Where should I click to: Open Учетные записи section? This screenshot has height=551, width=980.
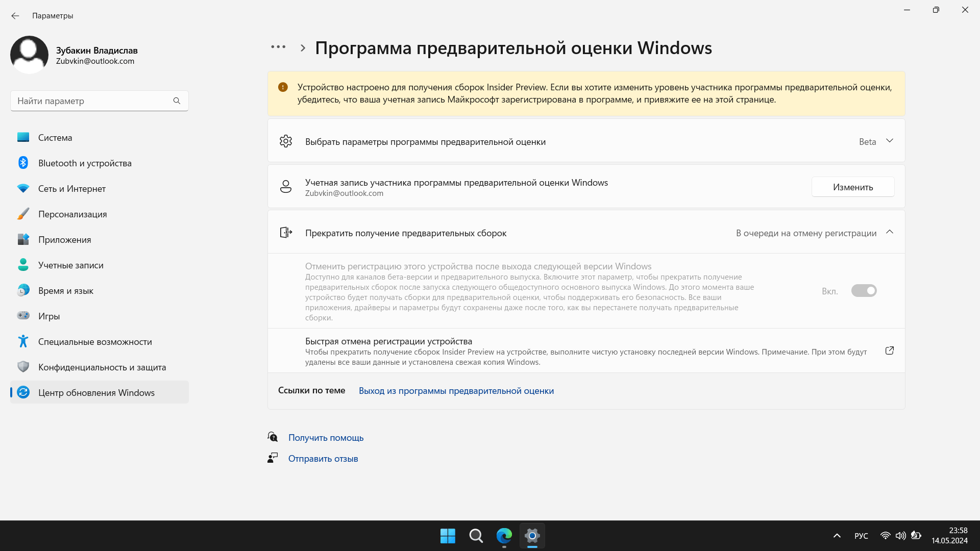pos(100,265)
